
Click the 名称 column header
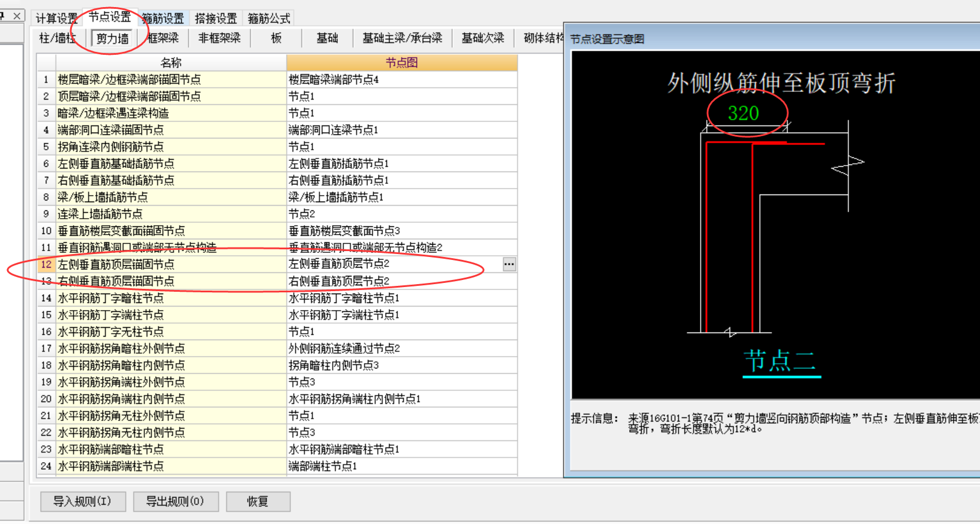click(x=171, y=62)
